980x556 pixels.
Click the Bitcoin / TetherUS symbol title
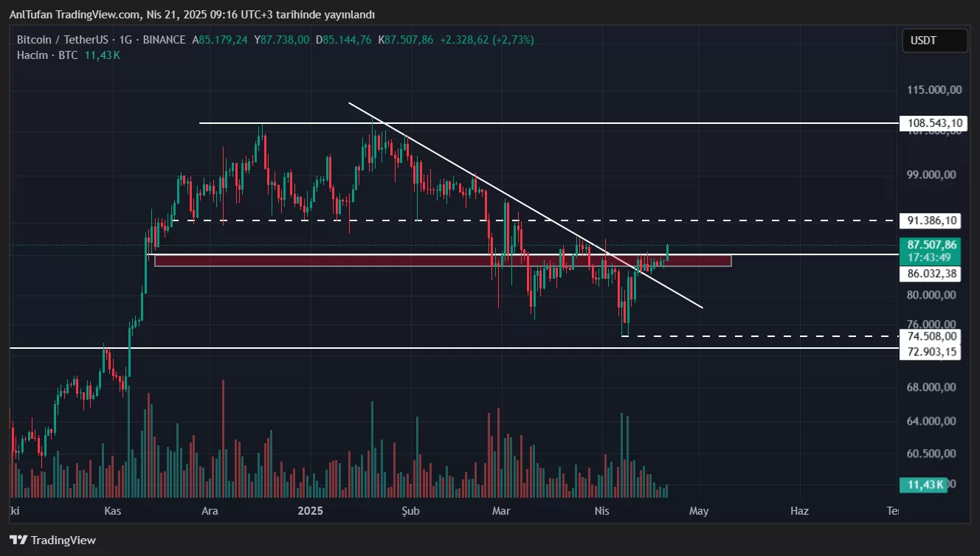pos(61,40)
